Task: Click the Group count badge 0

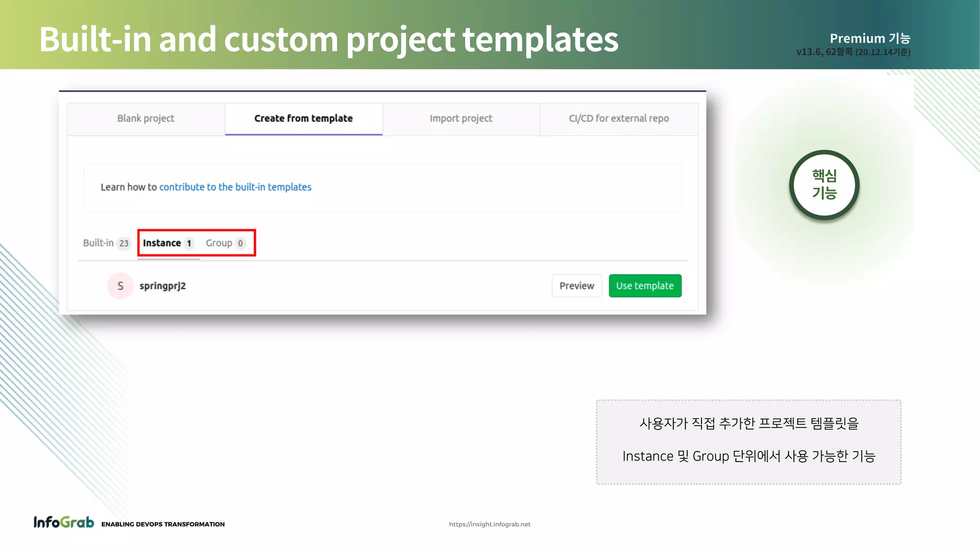Action: coord(240,243)
